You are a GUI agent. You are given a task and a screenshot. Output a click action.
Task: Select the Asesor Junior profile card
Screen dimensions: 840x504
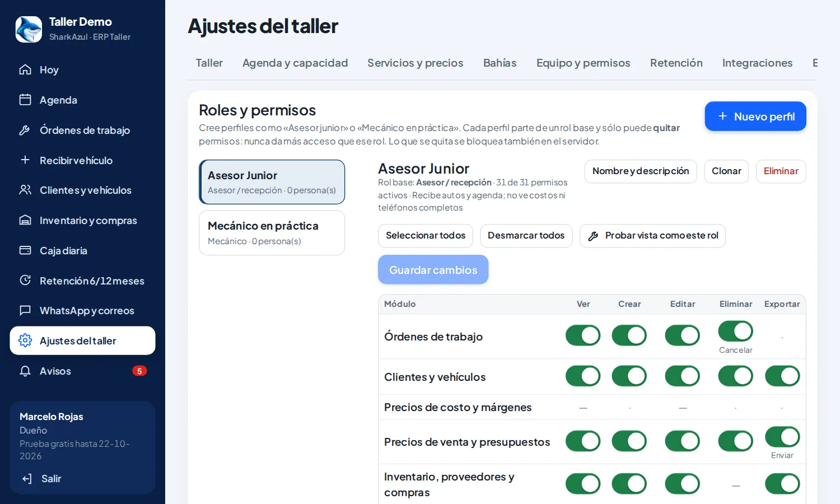click(x=272, y=182)
